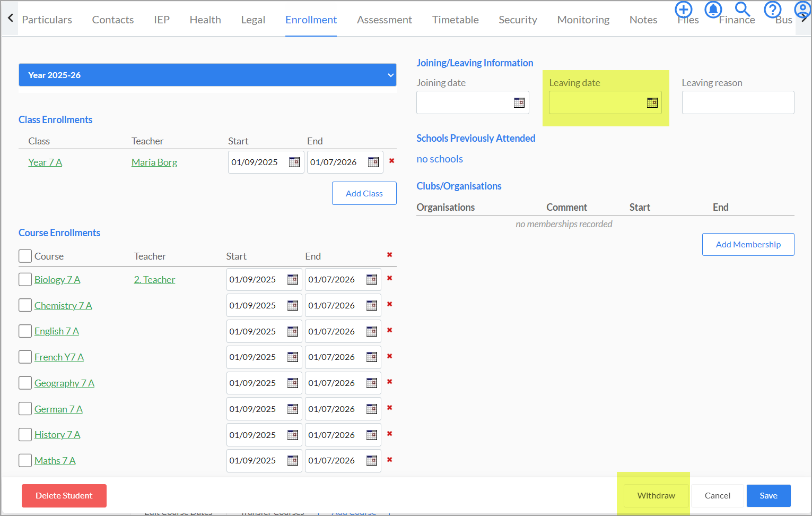Open calendar for Biology 7 A start date
Image resolution: width=812 pixels, height=516 pixels.
pyautogui.click(x=293, y=279)
